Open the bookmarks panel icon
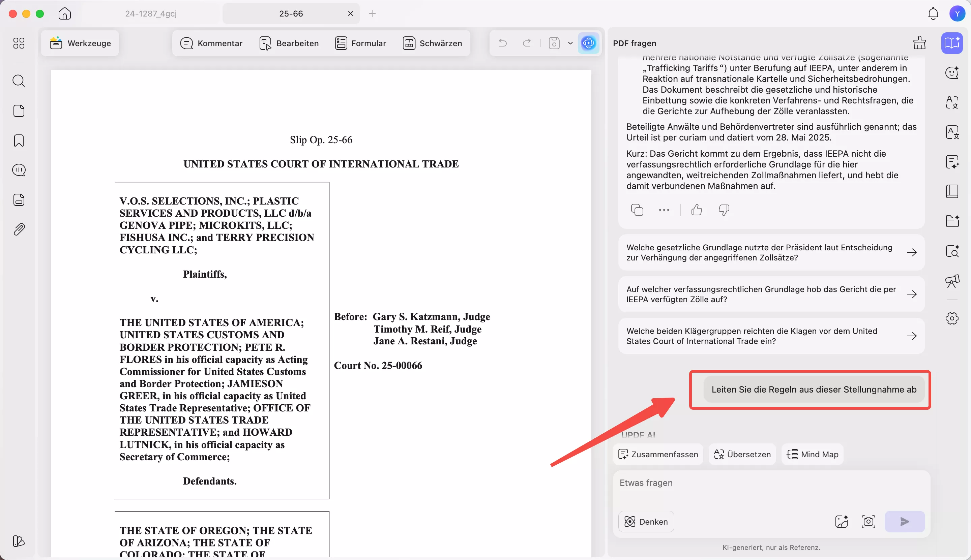This screenshot has height=560, width=971. (x=19, y=141)
